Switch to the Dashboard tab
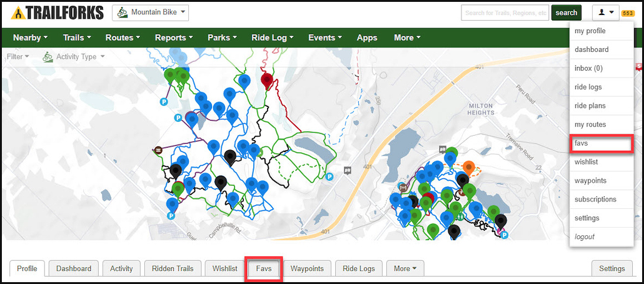Image resolution: width=644 pixels, height=284 pixels. (74, 269)
